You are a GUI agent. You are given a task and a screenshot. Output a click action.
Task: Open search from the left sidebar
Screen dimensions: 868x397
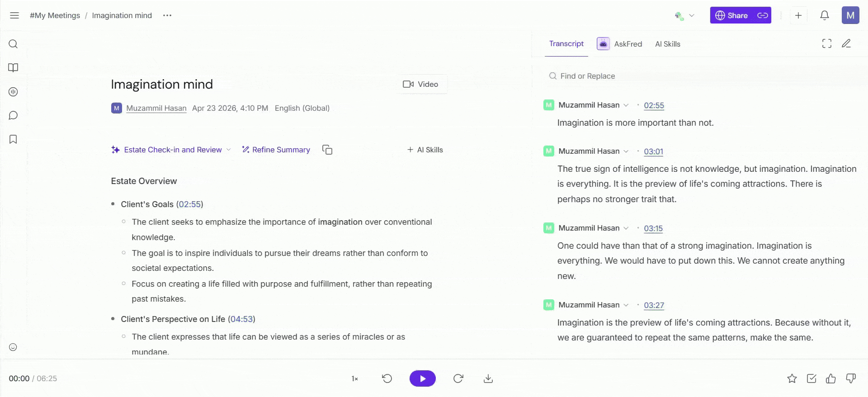click(x=13, y=44)
